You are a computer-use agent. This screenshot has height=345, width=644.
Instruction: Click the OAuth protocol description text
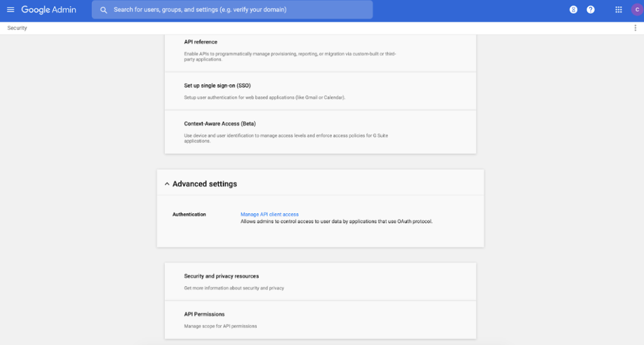click(337, 222)
